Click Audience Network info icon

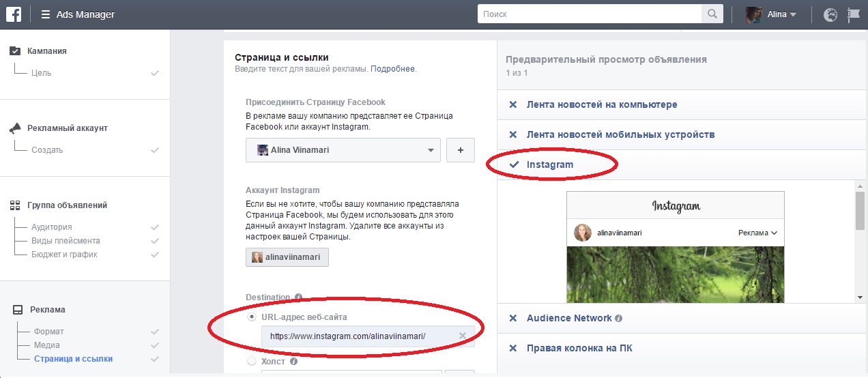[x=618, y=319]
